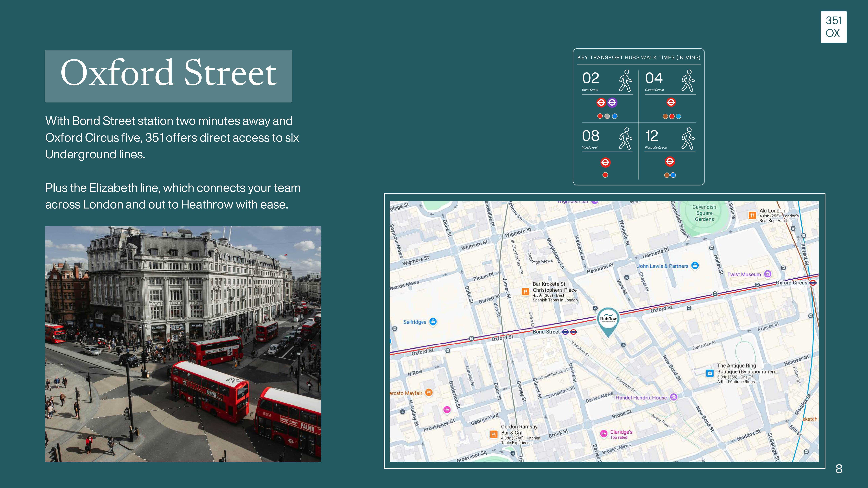868x488 pixels.
Task: Click purple Elizabeth line roundel under Bond Street
Action: (612, 102)
